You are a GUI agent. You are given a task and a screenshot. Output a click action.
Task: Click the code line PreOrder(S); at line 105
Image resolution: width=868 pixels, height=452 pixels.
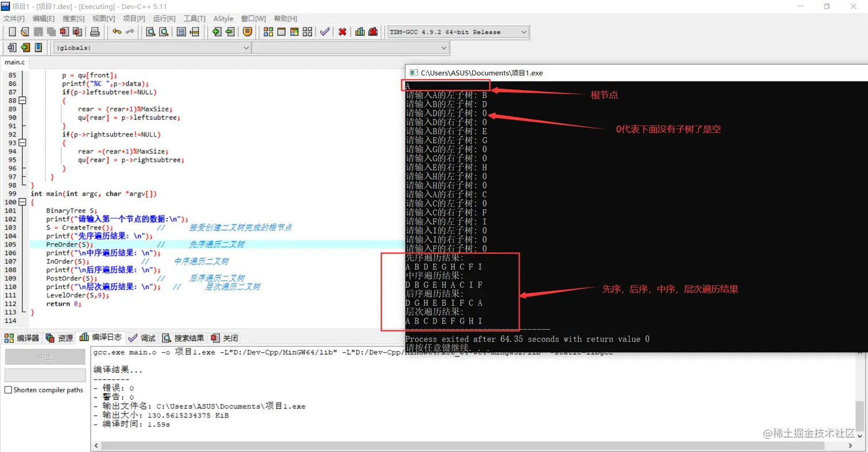70,244
